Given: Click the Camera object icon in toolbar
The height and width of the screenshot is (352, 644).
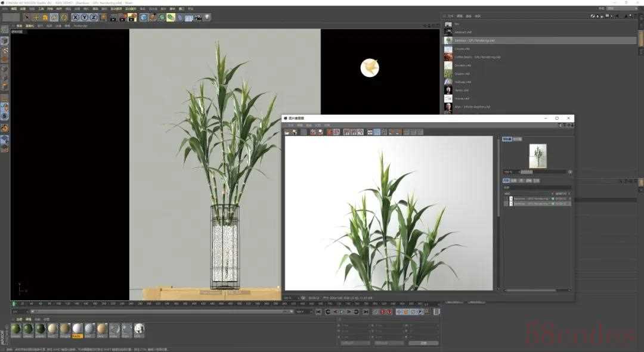Looking at the screenshot, I should (x=198, y=17).
